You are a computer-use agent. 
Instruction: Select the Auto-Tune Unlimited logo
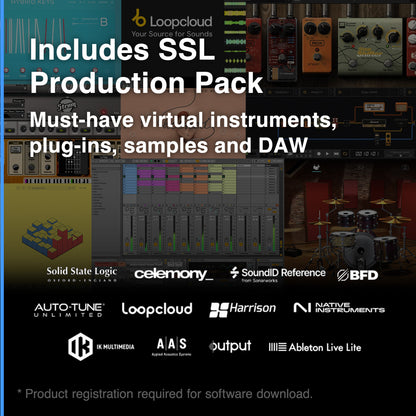[69, 310]
